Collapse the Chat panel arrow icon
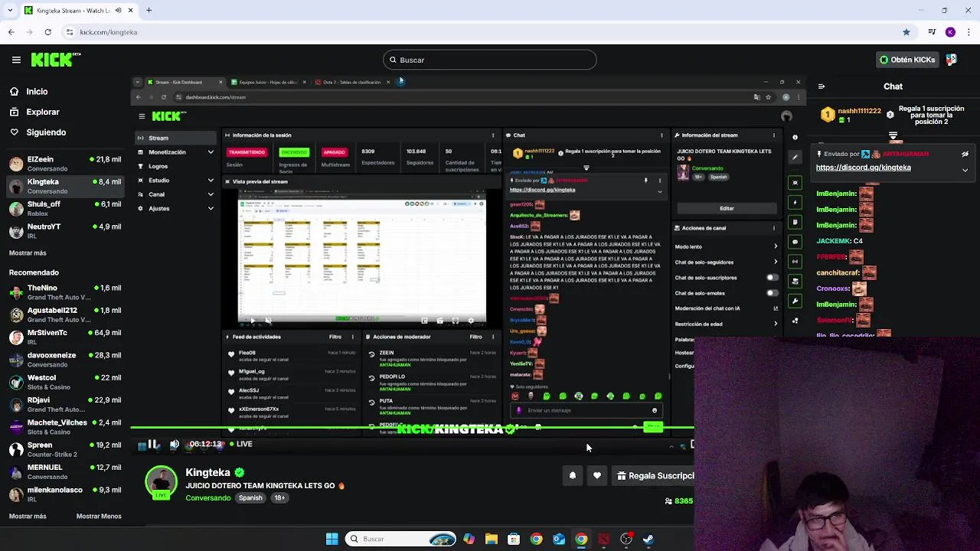The width and height of the screenshot is (980, 551). pos(822,86)
